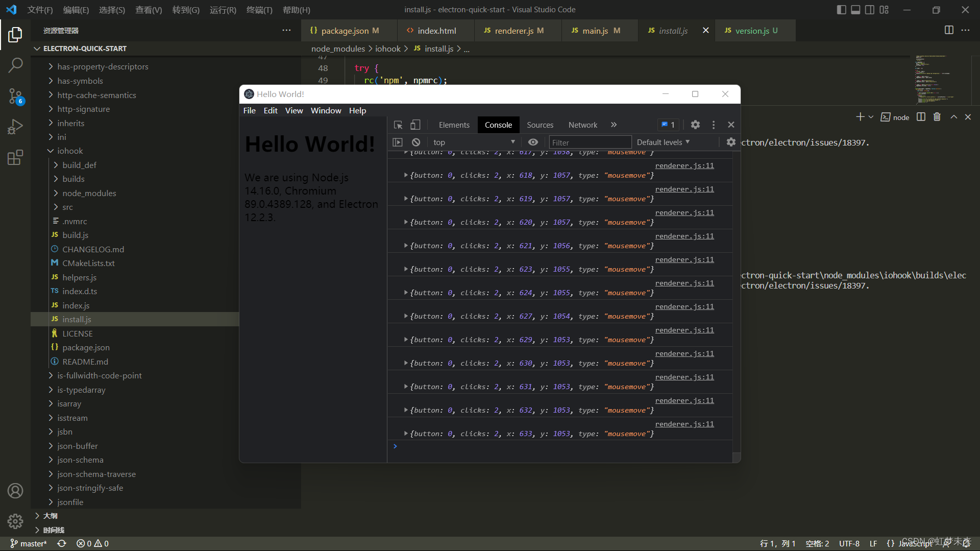Screen dimensions: 980x551
Task: Toggle the secondary side bar layout icon
Action: click(870, 10)
